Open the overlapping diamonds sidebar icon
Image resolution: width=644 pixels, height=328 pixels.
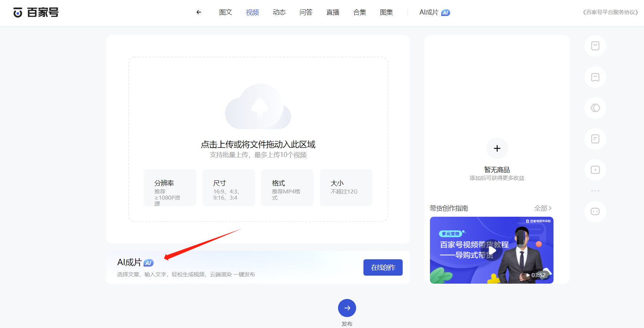point(595,108)
